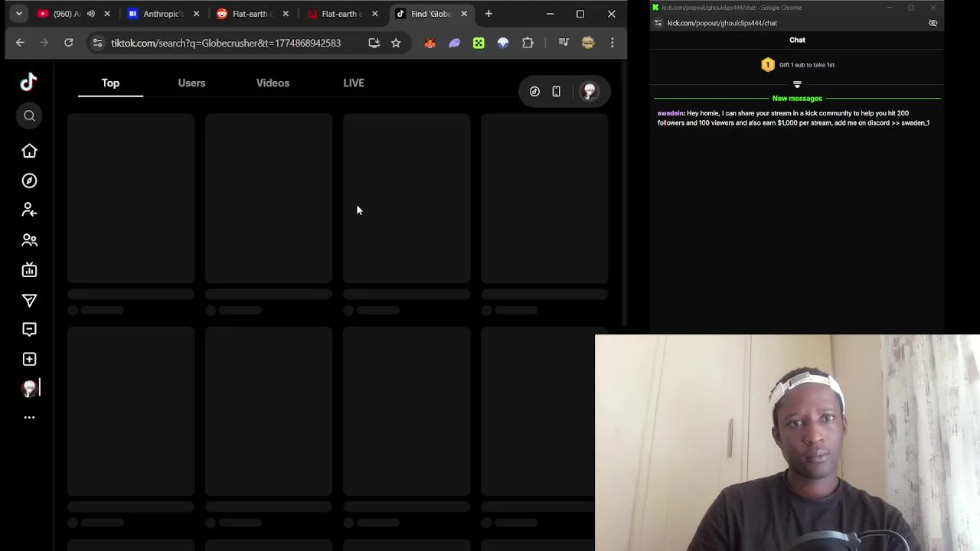
Task: Open the top-right profile avatar
Action: 589,92
